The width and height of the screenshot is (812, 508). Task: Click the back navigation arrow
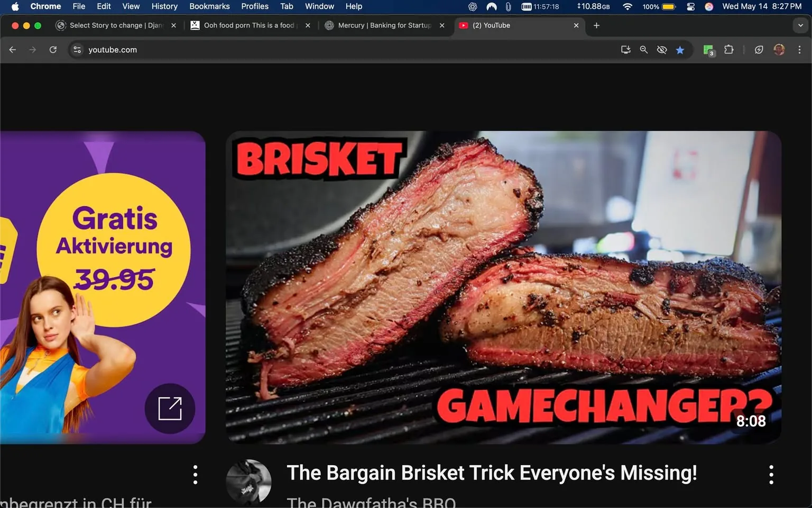12,49
